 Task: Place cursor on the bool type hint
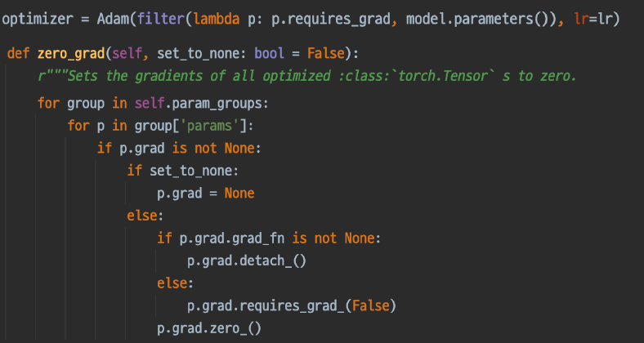270,53
